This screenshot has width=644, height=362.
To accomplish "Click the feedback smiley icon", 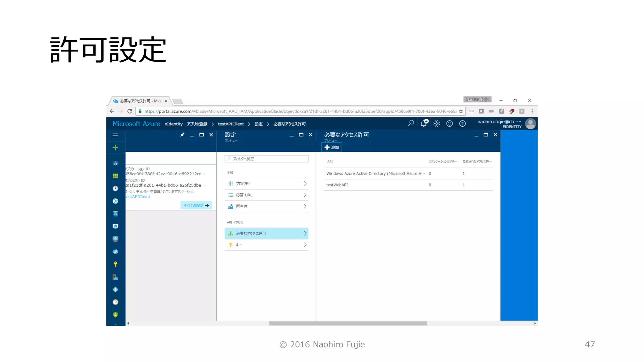I will 449,123.
